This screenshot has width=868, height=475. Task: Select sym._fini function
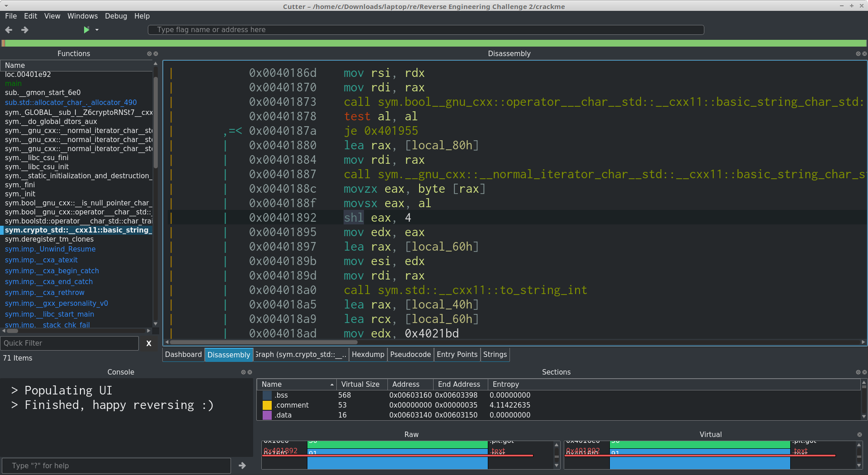[20, 185]
